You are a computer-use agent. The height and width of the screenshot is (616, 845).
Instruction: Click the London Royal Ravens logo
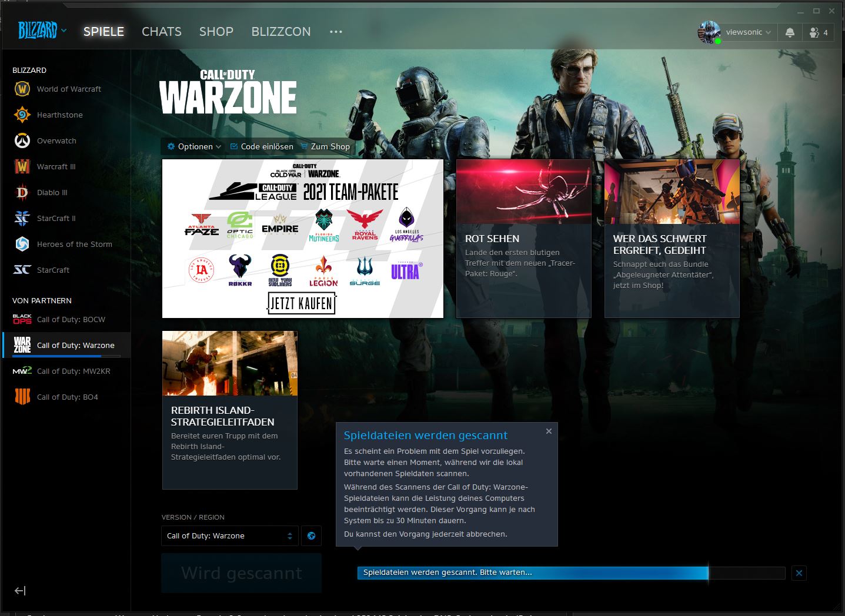click(365, 225)
